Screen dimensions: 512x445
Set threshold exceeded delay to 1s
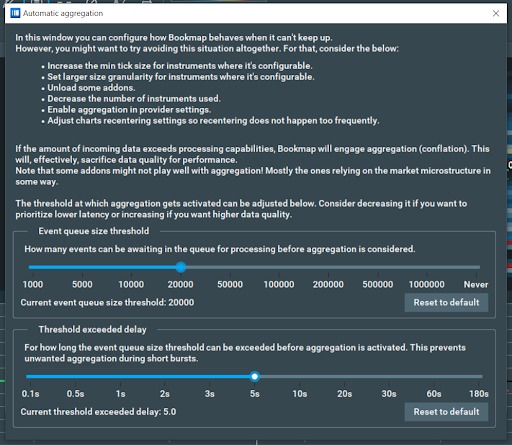click(120, 376)
